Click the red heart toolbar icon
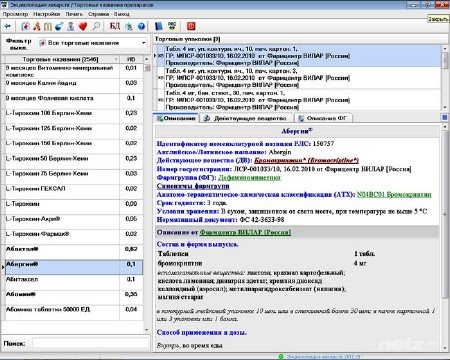Image resolution: width=450 pixels, height=360 pixels. click(x=83, y=26)
